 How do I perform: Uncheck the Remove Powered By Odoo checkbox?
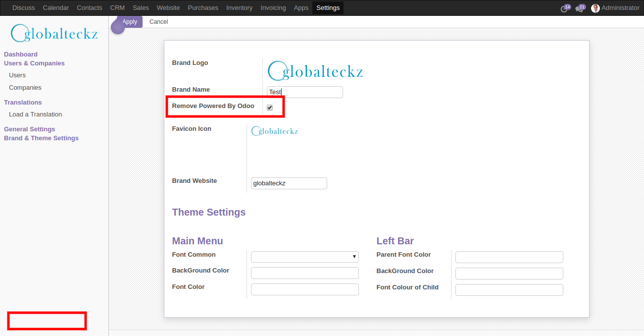tap(270, 108)
